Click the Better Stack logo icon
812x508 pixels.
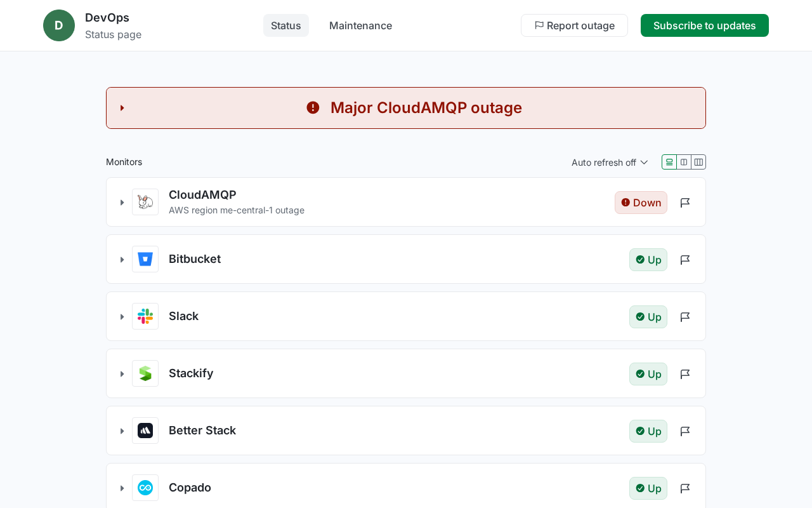tap(145, 431)
